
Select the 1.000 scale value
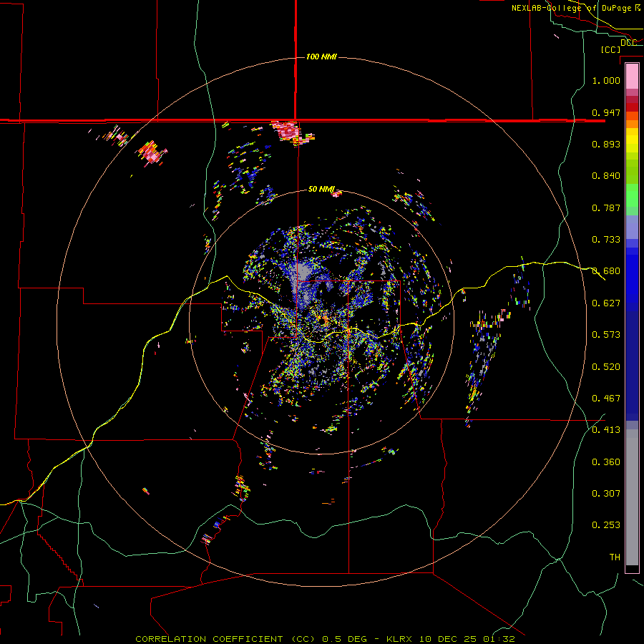(x=606, y=80)
